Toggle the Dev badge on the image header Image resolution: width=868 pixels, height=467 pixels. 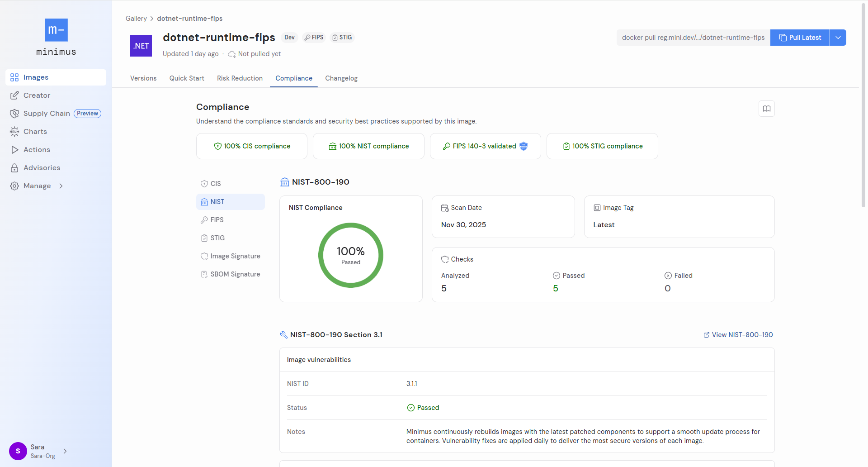[289, 37]
